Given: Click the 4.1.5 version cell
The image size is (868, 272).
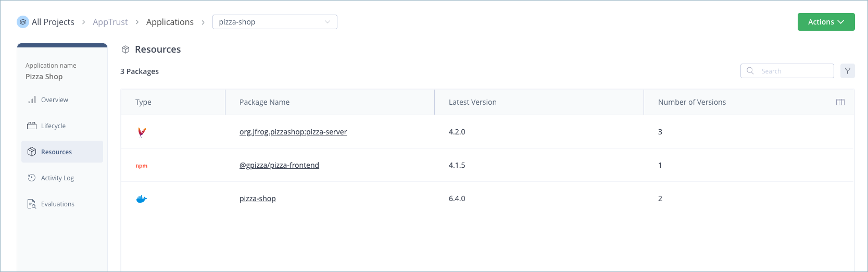Looking at the screenshot, I should [457, 165].
